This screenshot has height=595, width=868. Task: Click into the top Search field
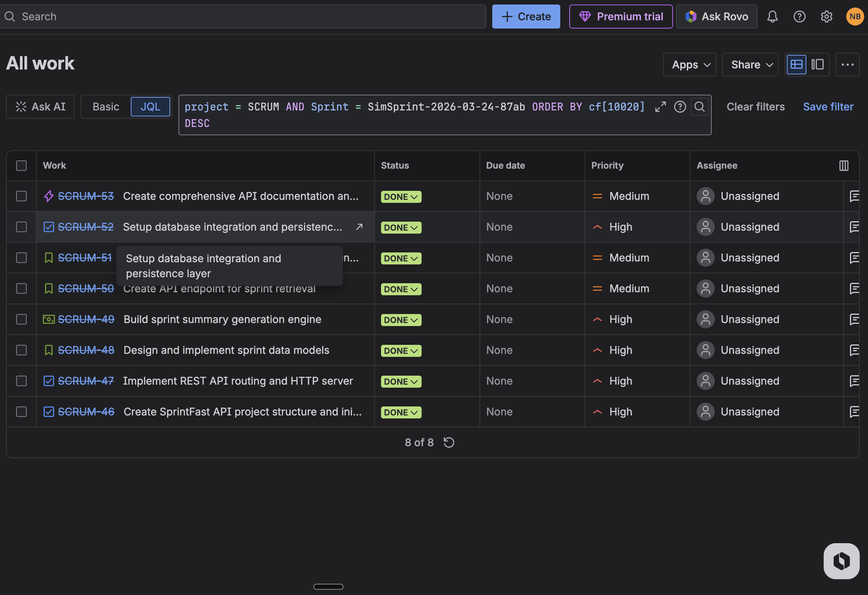click(242, 17)
